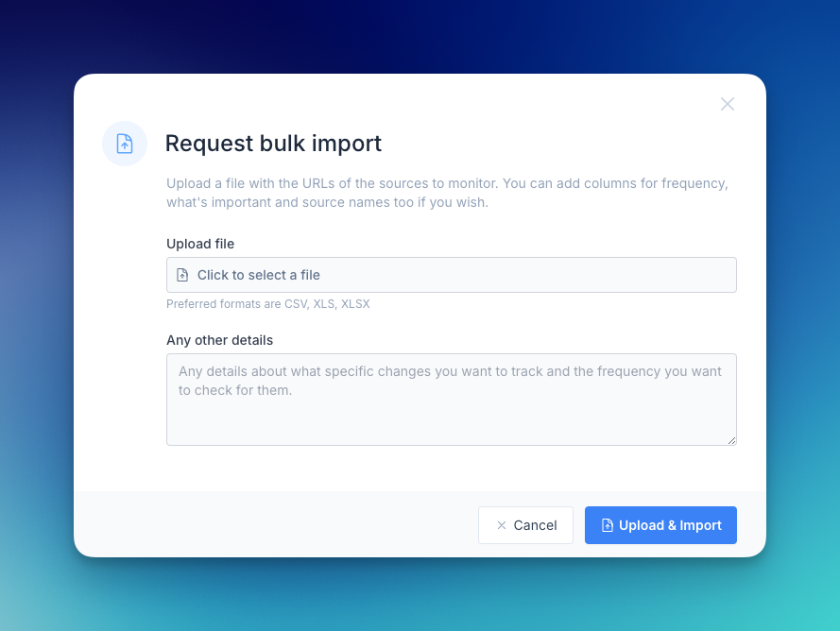Click the "Upload file" field label
The height and width of the screenshot is (631, 840).
pyautogui.click(x=200, y=244)
